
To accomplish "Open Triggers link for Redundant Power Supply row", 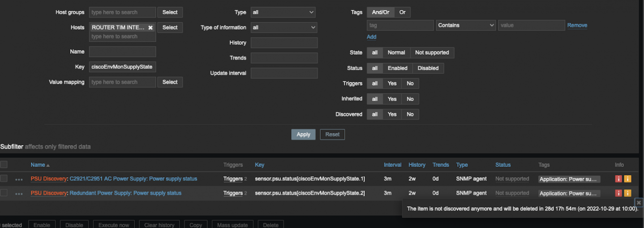I will tap(233, 193).
